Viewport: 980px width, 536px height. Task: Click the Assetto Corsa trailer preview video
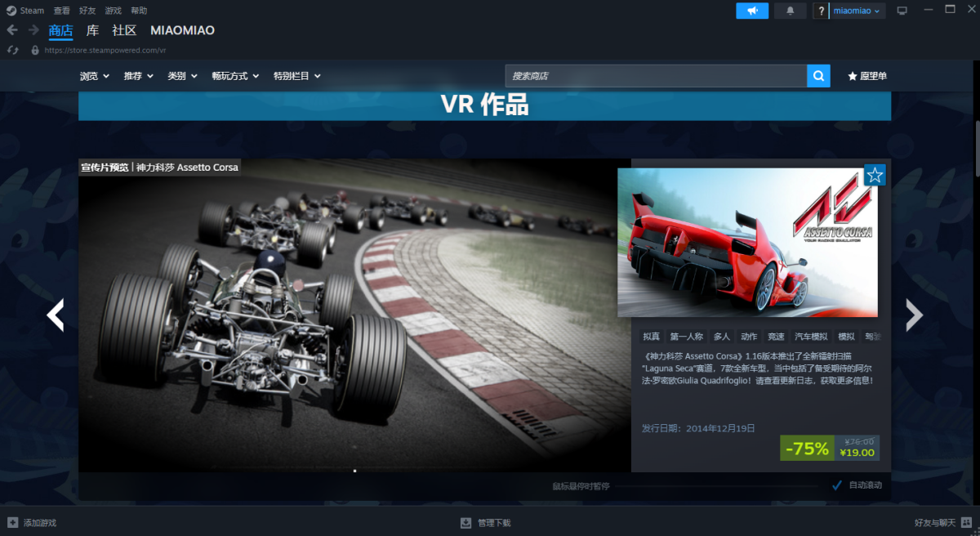[354, 315]
